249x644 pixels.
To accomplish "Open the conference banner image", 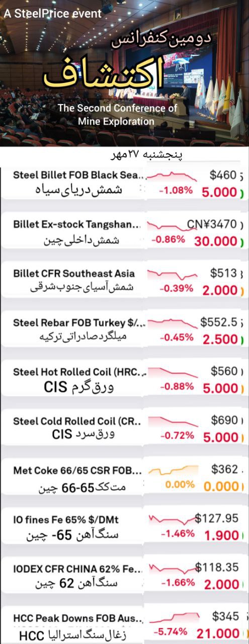I will pyautogui.click(x=124, y=73).
